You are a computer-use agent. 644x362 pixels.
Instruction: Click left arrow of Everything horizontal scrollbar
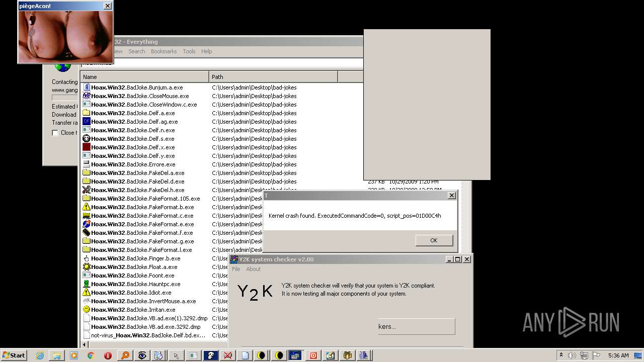pos(84,344)
